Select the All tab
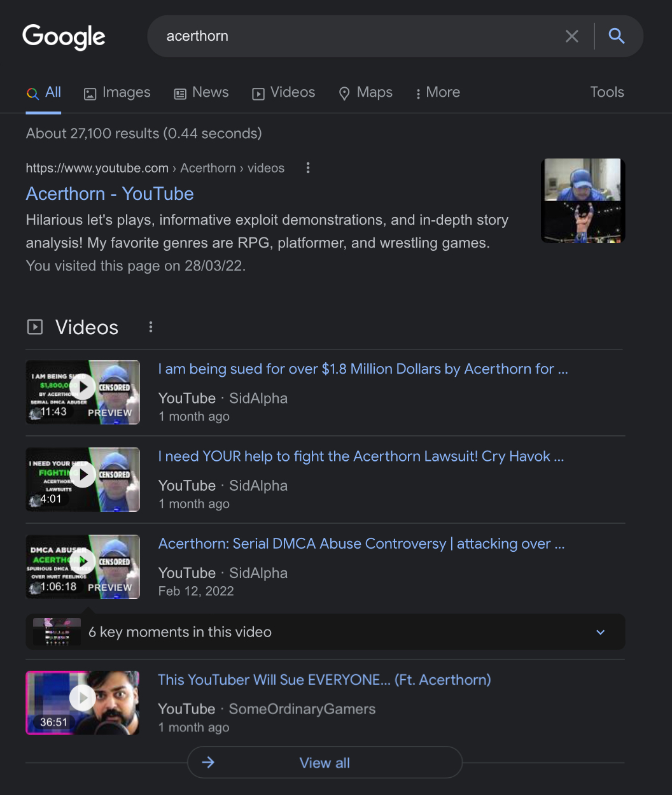Image resolution: width=672 pixels, height=795 pixels. [x=43, y=92]
